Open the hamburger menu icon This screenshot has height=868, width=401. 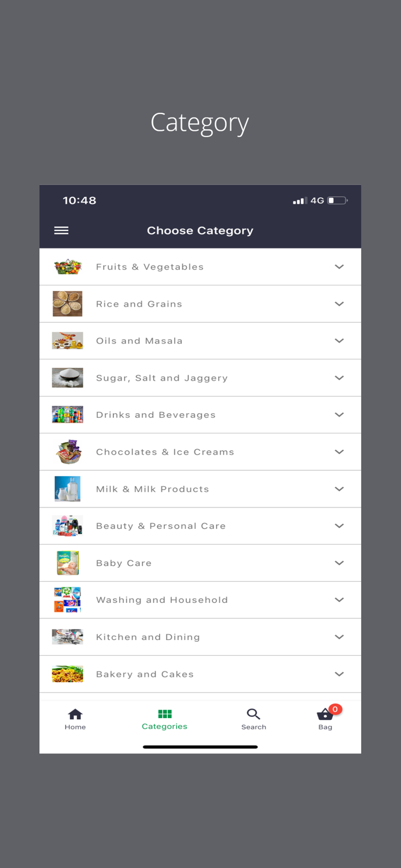[61, 230]
